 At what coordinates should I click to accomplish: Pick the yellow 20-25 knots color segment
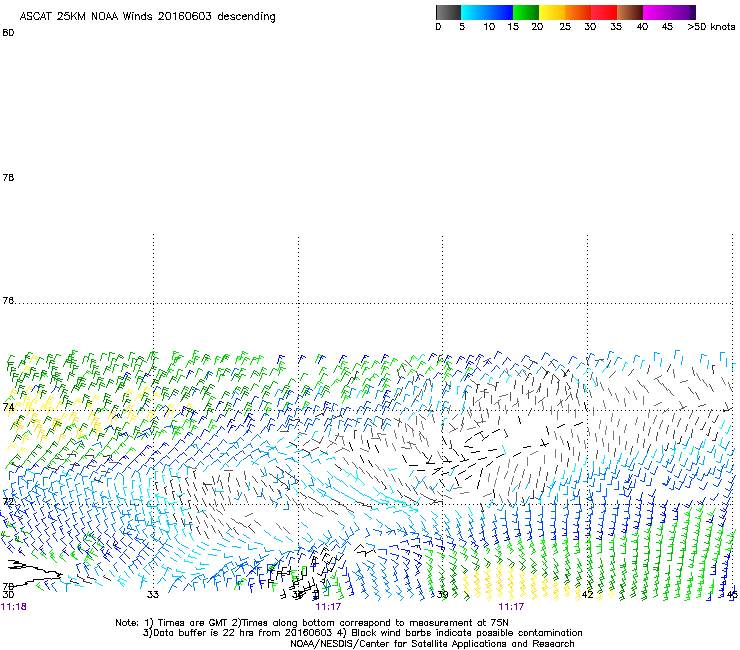coord(552,12)
